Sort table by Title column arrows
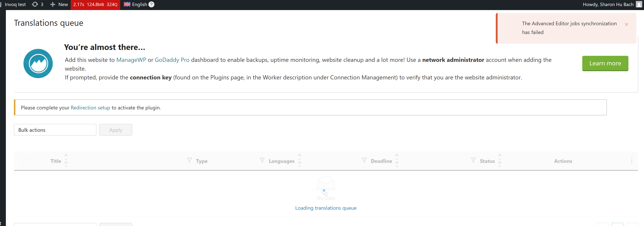644x226 pixels. (x=66, y=160)
